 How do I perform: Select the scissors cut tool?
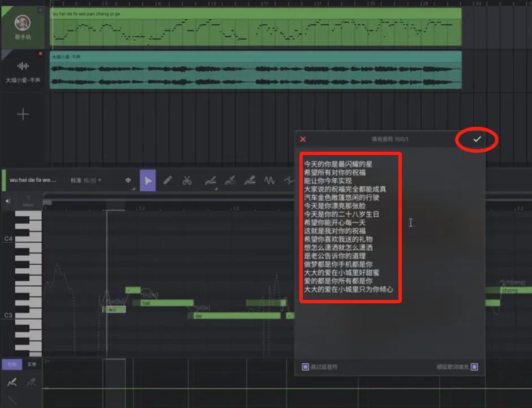[187, 181]
